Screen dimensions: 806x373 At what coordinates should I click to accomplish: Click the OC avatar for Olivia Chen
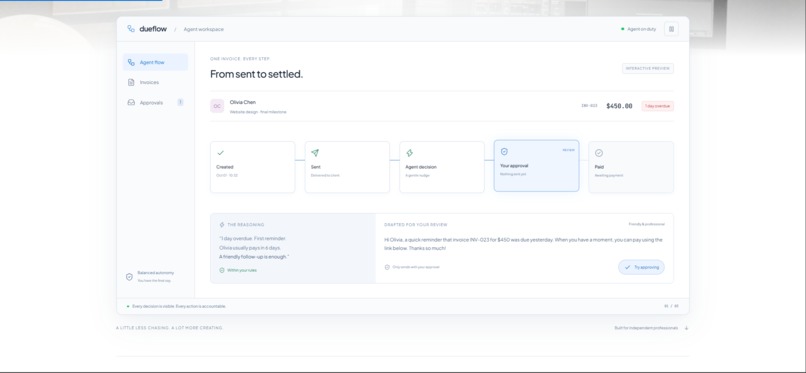(x=217, y=106)
